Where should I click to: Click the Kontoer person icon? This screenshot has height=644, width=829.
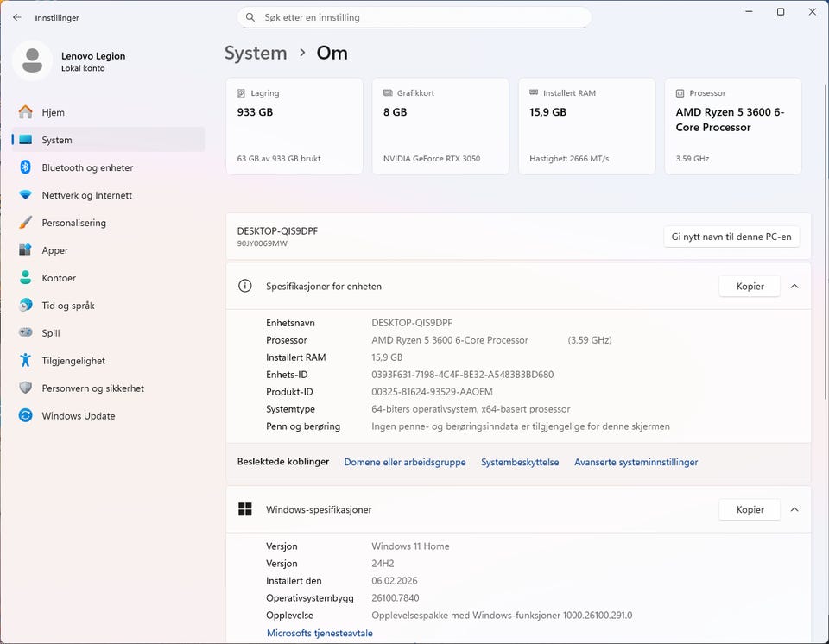click(x=25, y=278)
